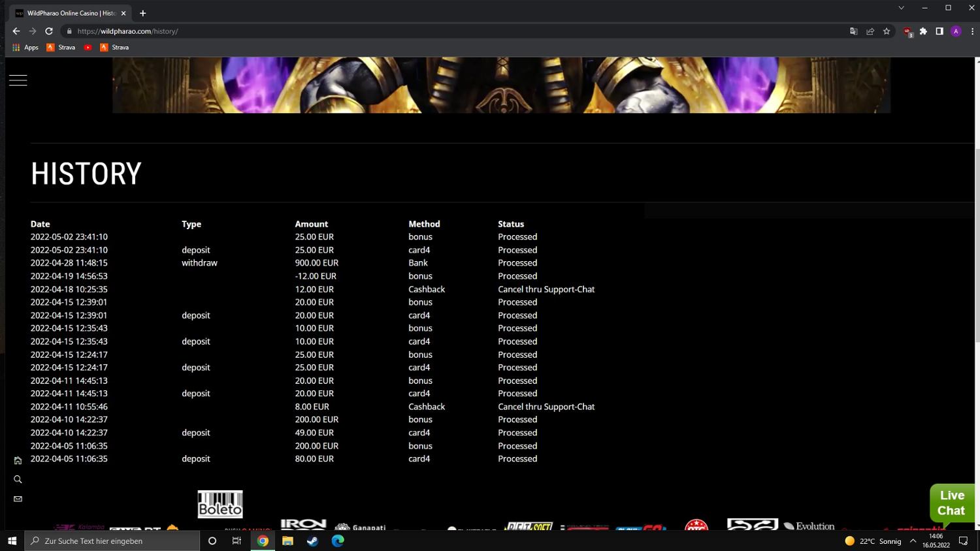This screenshot has width=980, height=551.
Task: Open Steam from the Windows taskbar
Action: click(x=312, y=541)
